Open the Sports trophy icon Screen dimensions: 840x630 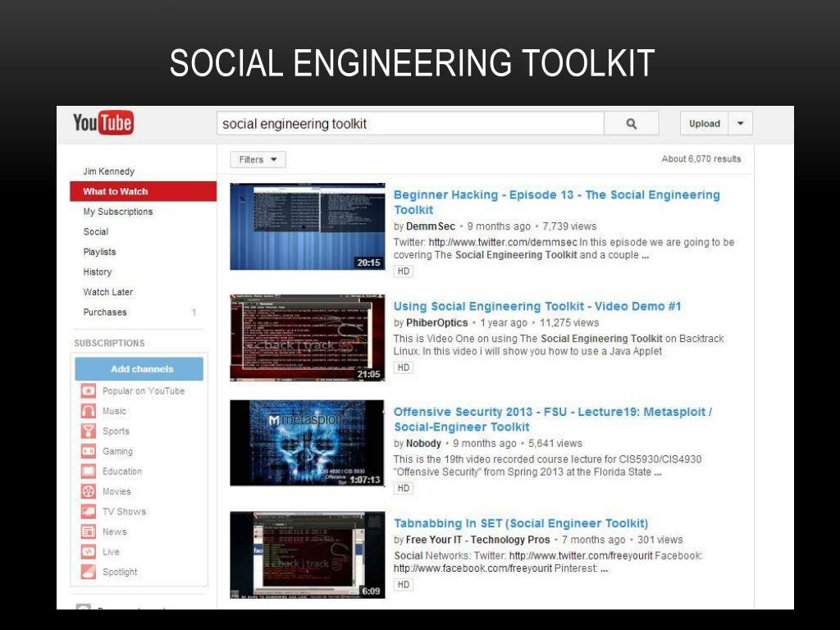click(89, 431)
